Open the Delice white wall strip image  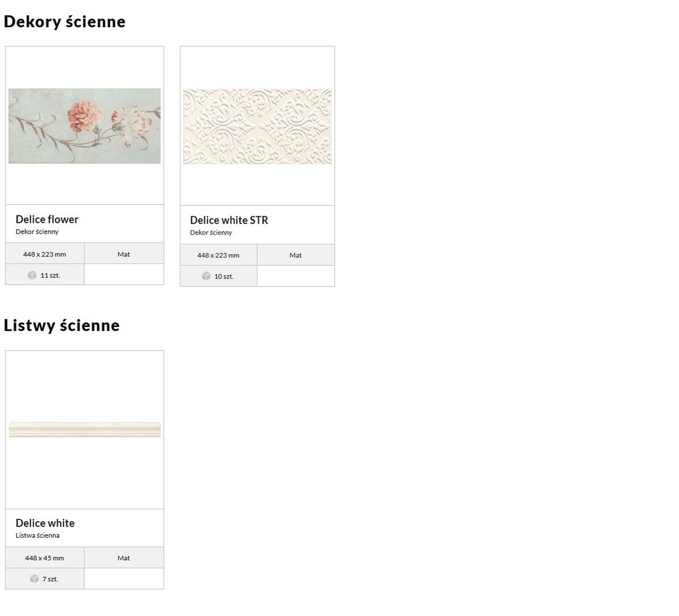[84, 430]
